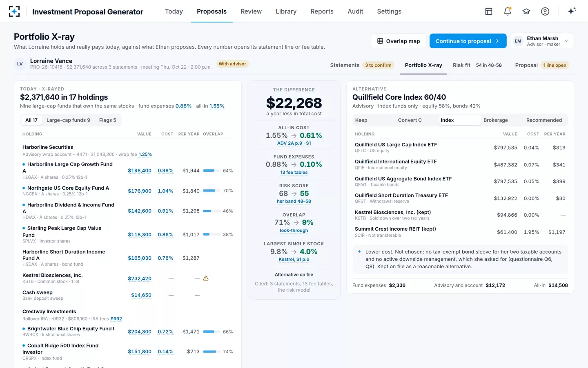Filter holdings by Flags 5

(108, 120)
